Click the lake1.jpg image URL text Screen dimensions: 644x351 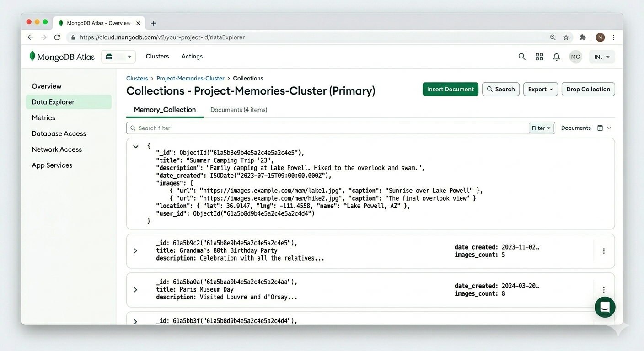(x=272, y=191)
